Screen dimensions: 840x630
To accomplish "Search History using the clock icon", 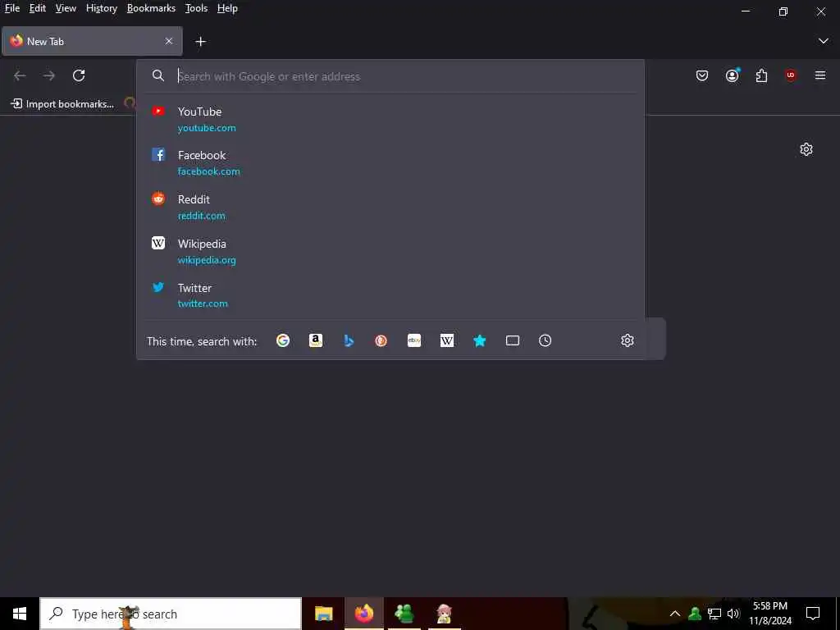I will (545, 340).
